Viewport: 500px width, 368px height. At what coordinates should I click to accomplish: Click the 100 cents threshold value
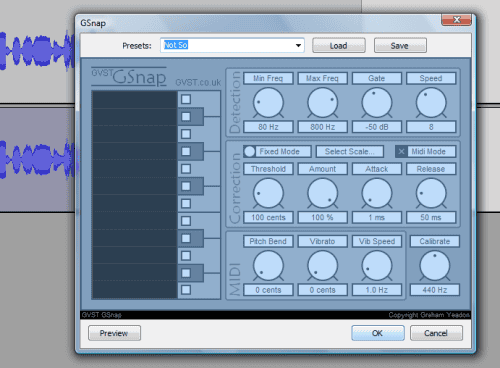[268, 217]
